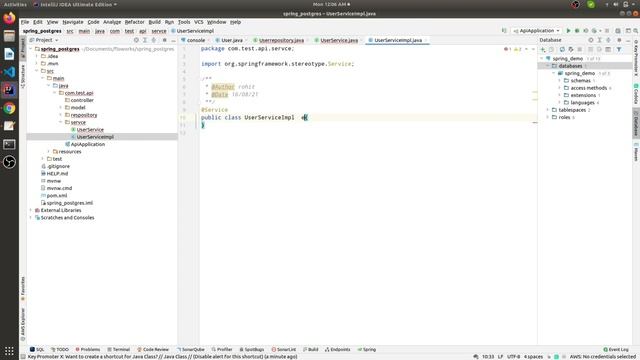Screen dimensions: 640x360
Task: Open Problems tool window
Action: tap(88, 349)
